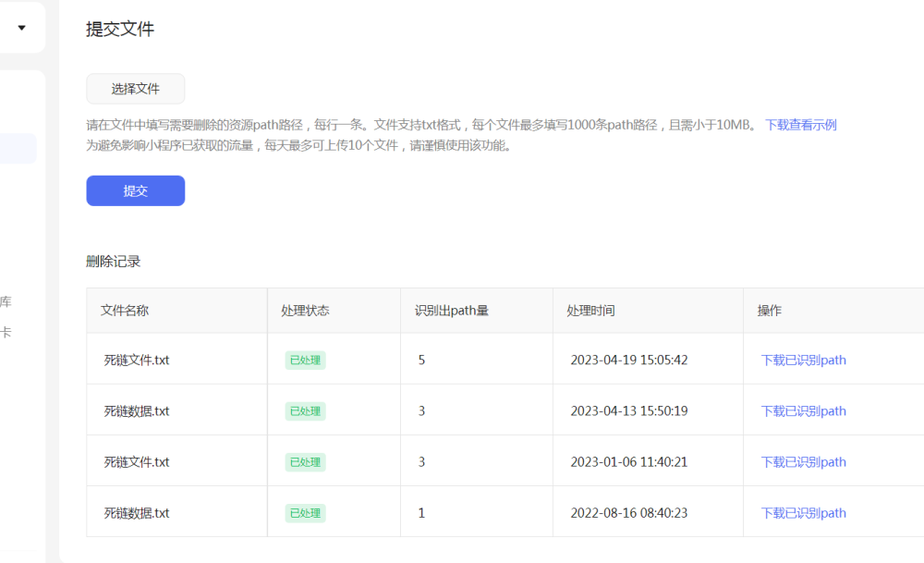Viewport: 924px width, 563px height.
Task: Click timestamp 2023-04-19 15:05:42
Action: 628,361
